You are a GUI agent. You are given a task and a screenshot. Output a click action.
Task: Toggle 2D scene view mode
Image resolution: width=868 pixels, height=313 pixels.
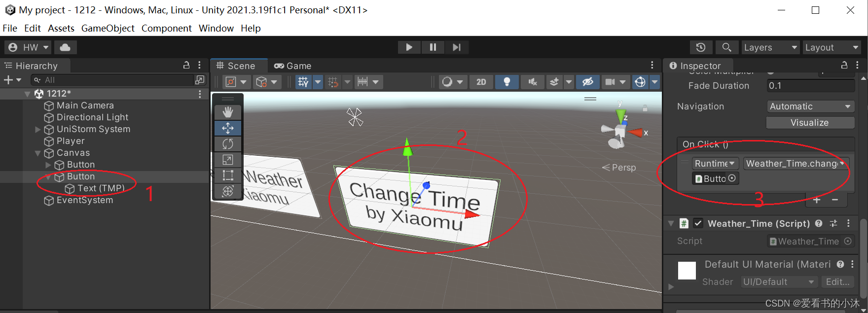pyautogui.click(x=481, y=82)
